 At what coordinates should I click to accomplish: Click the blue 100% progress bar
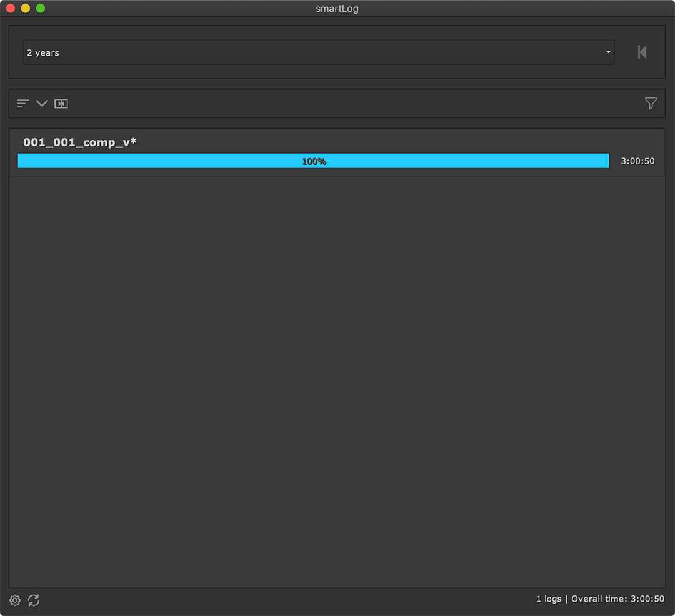(x=313, y=161)
